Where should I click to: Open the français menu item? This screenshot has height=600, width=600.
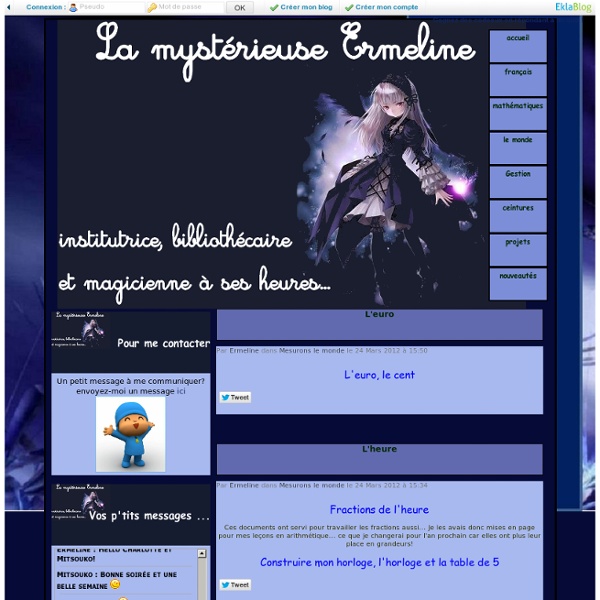[518, 80]
